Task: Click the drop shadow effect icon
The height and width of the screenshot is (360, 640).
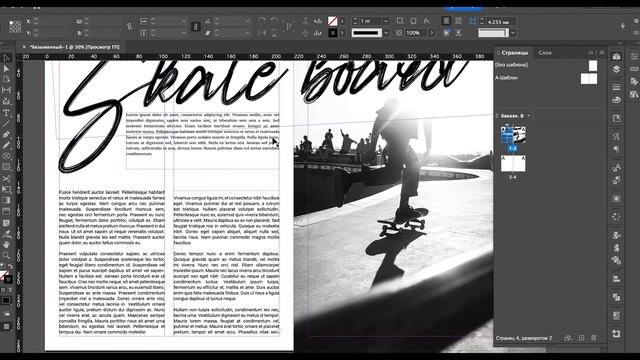Action: coord(413,21)
